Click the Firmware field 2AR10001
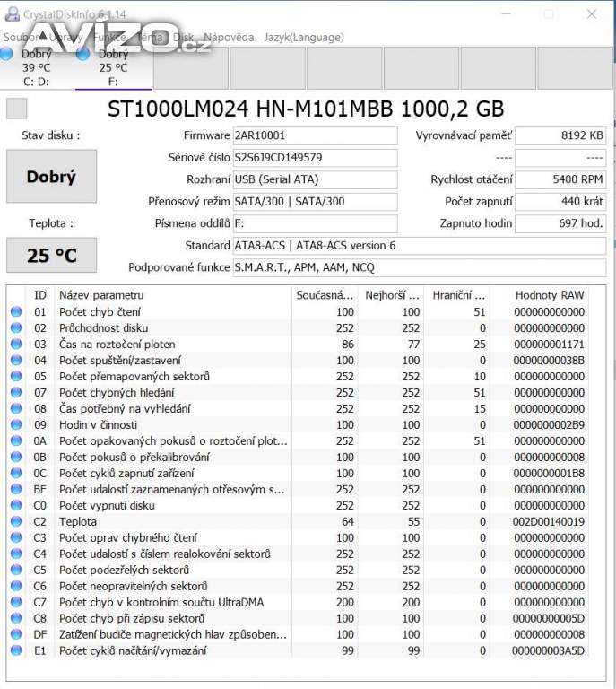616x689 pixels. [315, 135]
